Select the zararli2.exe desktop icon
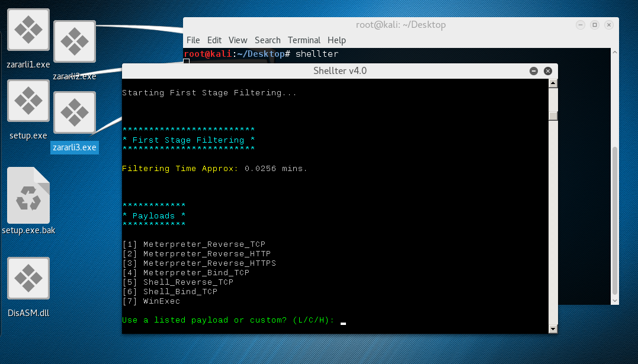The height and width of the screenshot is (364, 638). point(74,41)
